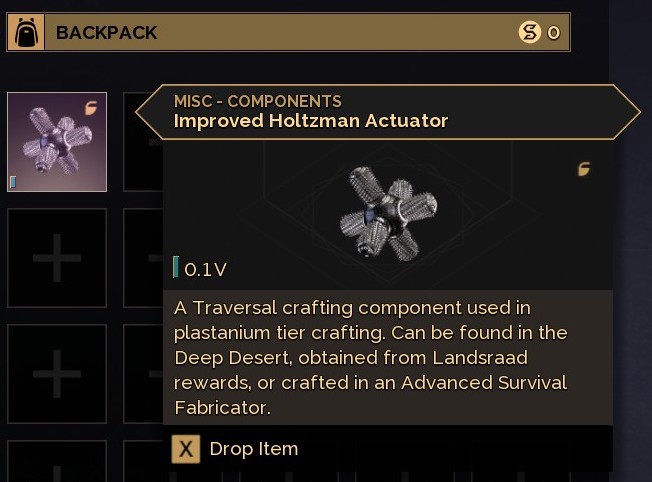This screenshot has height=482, width=652.
Task: Click the Improved Holtzman Actuator tooltip title
Action: click(310, 121)
